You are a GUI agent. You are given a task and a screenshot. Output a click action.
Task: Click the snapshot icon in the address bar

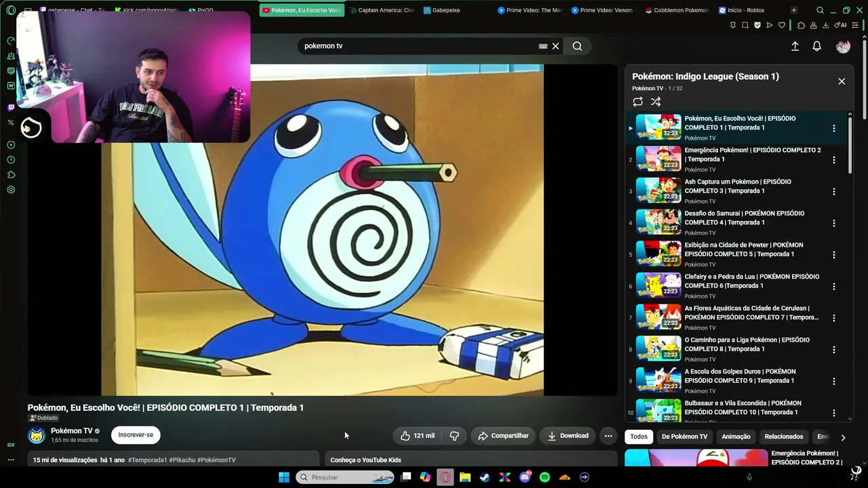pyautogui.click(x=745, y=25)
